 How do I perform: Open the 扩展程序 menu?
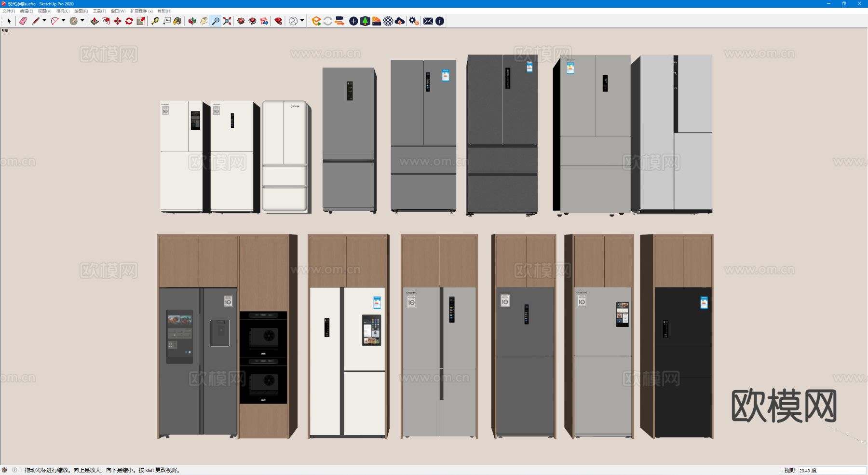click(141, 11)
